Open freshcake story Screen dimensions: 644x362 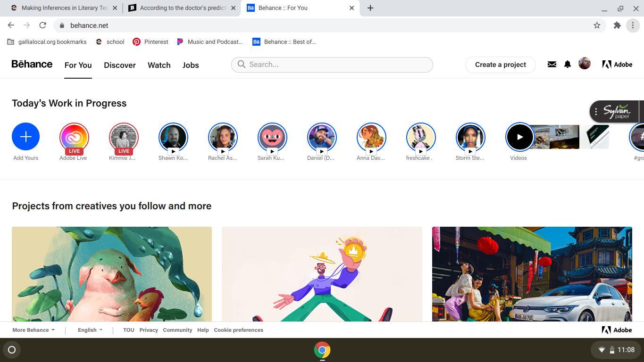[421, 137]
